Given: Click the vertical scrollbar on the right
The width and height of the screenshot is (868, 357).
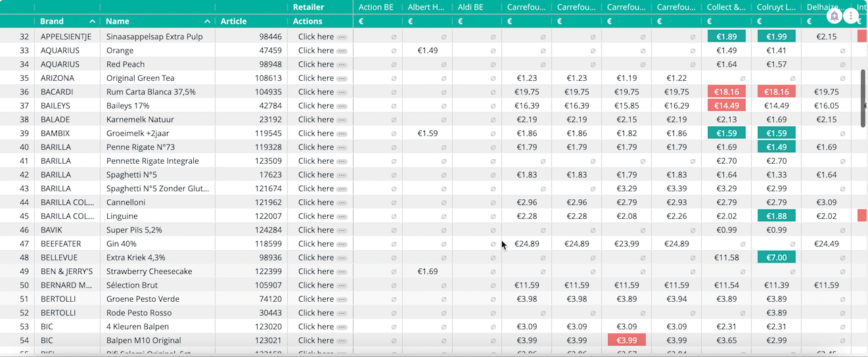Looking at the screenshot, I should tap(863, 99).
